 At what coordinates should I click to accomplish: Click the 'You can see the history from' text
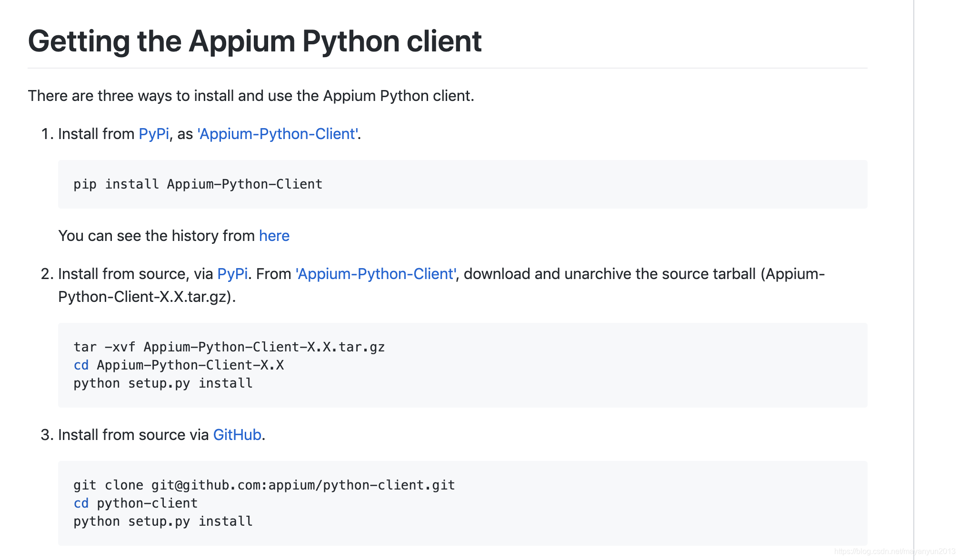click(157, 236)
